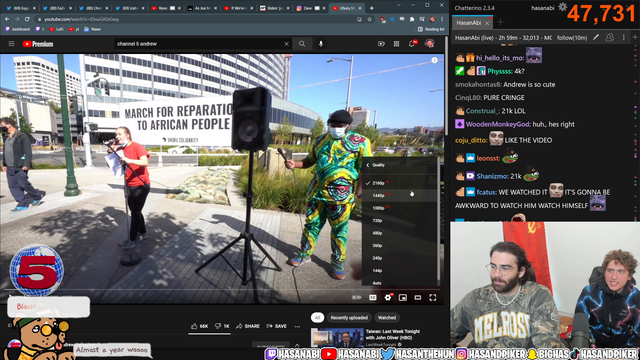Bookmark this page with the star

(x=369, y=19)
